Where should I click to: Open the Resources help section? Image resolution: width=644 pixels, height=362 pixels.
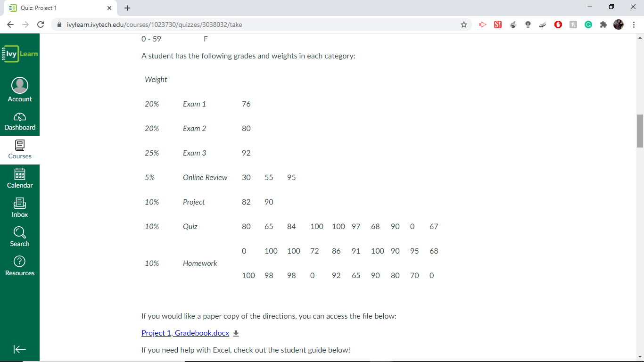[x=19, y=266]
